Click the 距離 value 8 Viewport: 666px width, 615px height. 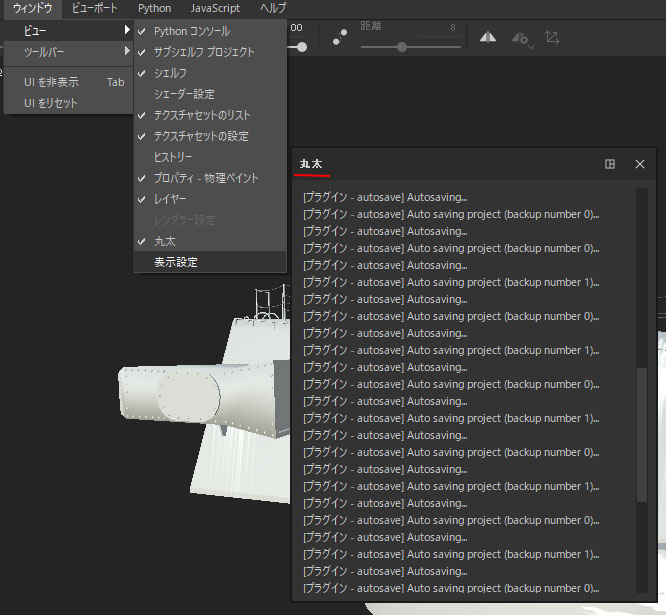click(453, 28)
